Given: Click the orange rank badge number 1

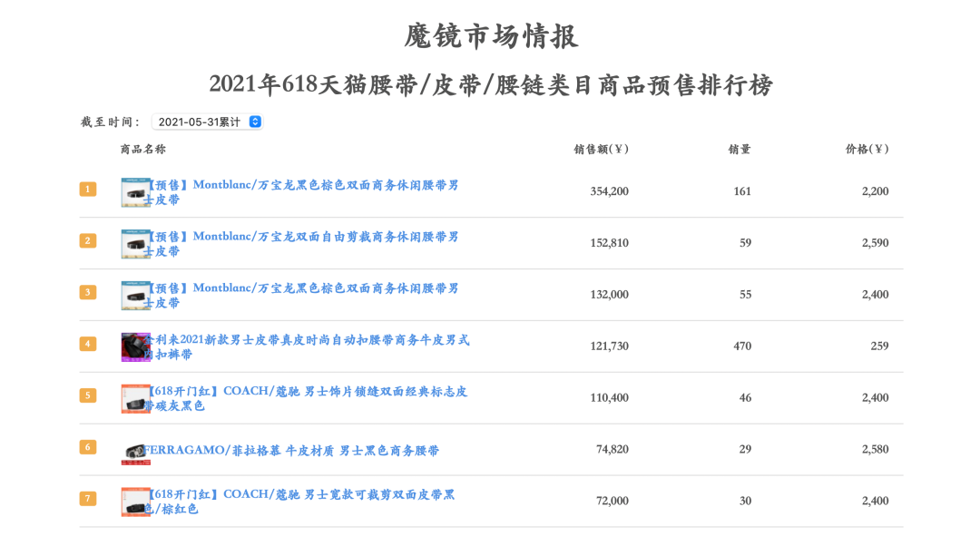Looking at the screenshot, I should [x=88, y=189].
